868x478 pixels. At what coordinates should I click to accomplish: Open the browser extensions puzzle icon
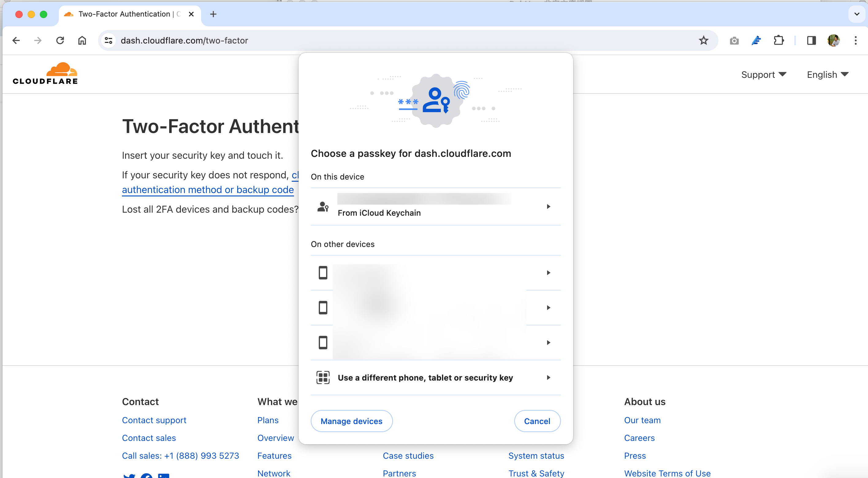coord(779,40)
